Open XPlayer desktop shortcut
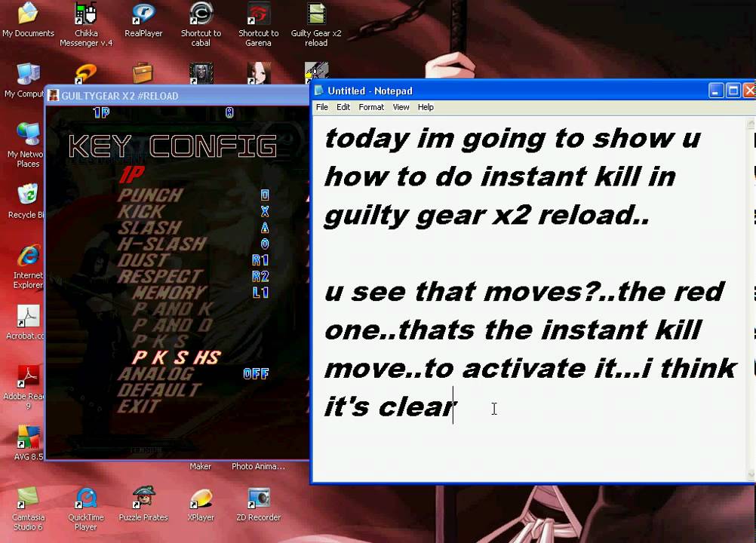This screenshot has width=756, height=543. (201, 505)
